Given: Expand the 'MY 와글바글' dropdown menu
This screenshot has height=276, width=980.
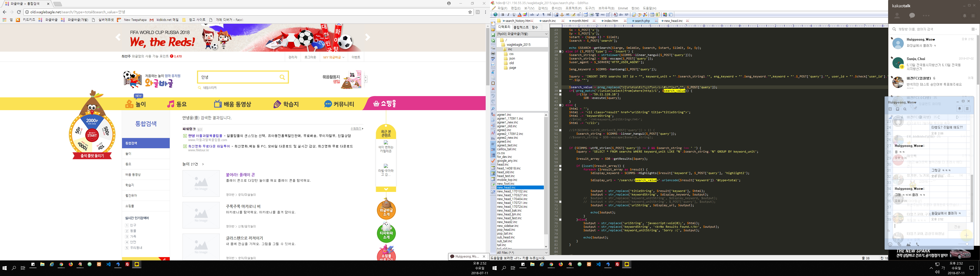Looking at the screenshot, I should point(334,57).
